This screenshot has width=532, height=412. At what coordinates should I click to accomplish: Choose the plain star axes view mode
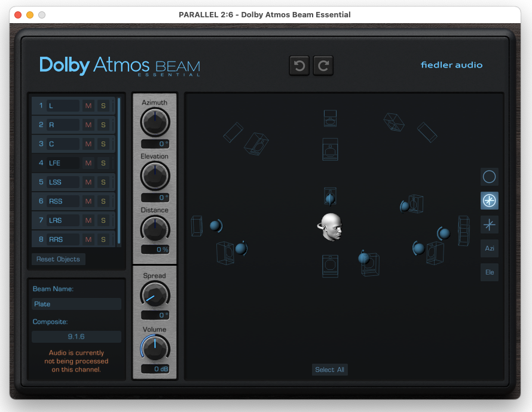click(489, 225)
